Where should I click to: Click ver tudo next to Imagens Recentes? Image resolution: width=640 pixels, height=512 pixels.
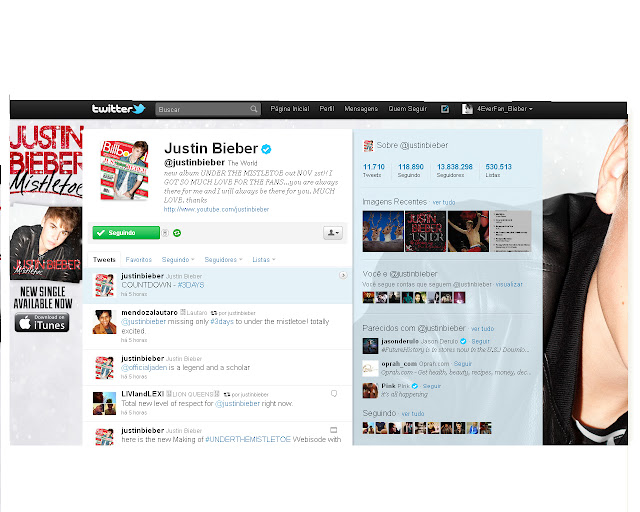pyautogui.click(x=444, y=203)
